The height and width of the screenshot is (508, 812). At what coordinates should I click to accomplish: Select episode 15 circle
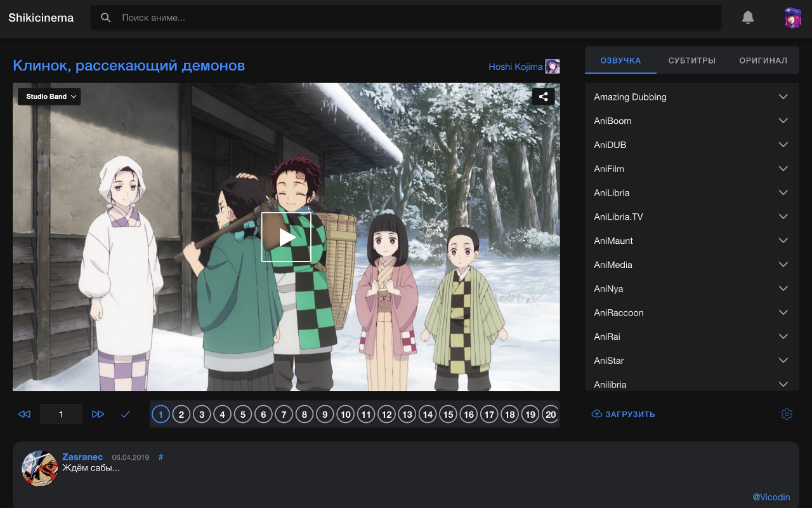(448, 415)
